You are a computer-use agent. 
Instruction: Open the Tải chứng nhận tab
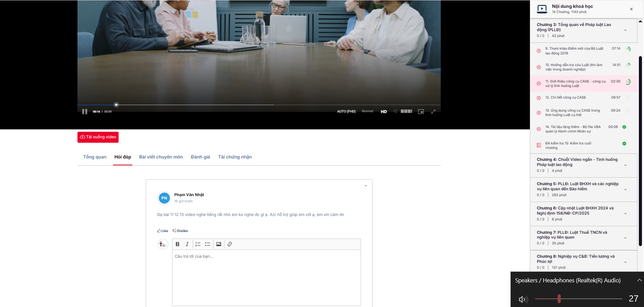(235, 157)
